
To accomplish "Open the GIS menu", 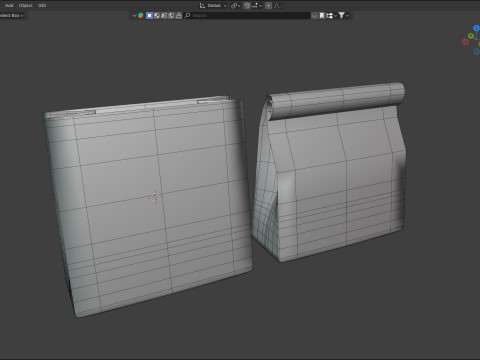I will 42,5.
